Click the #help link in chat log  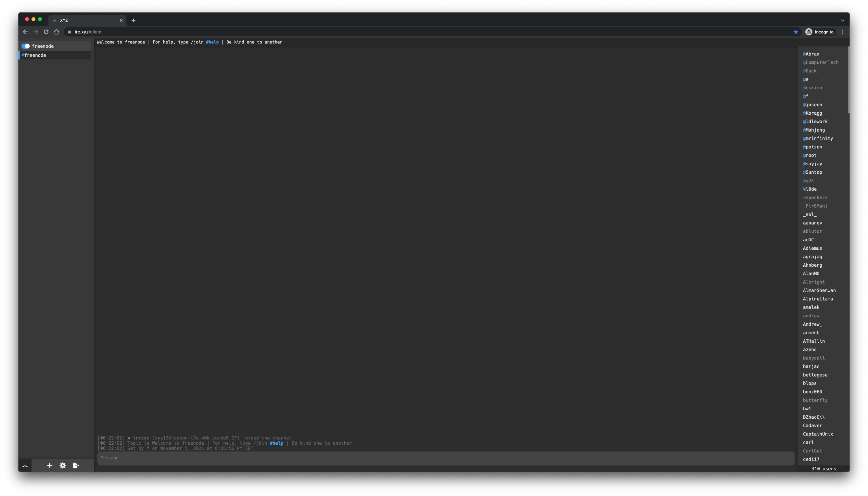(x=276, y=443)
